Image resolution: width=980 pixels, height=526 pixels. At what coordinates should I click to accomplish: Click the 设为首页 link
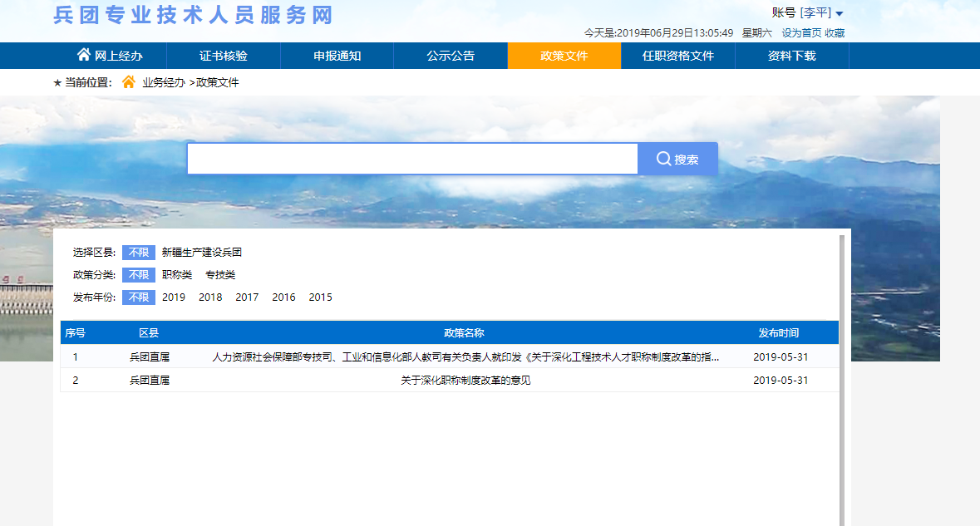pos(800,33)
